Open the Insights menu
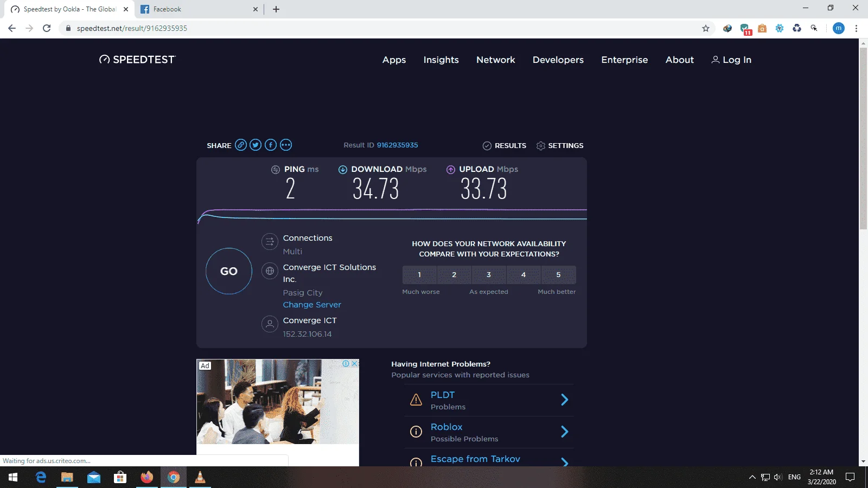 pos(441,60)
